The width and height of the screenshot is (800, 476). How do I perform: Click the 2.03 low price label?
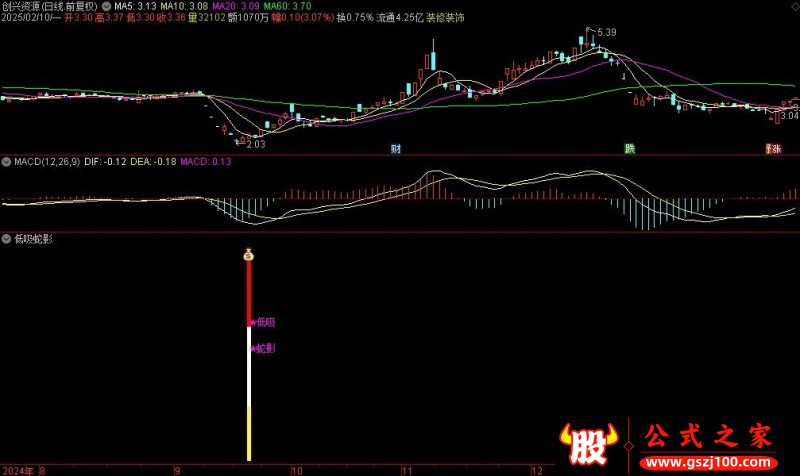[x=256, y=144]
